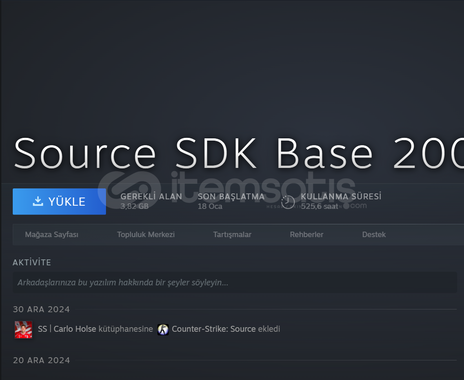This screenshot has width=464, height=380.
Task: Open the Destek tab
Action: click(x=374, y=235)
